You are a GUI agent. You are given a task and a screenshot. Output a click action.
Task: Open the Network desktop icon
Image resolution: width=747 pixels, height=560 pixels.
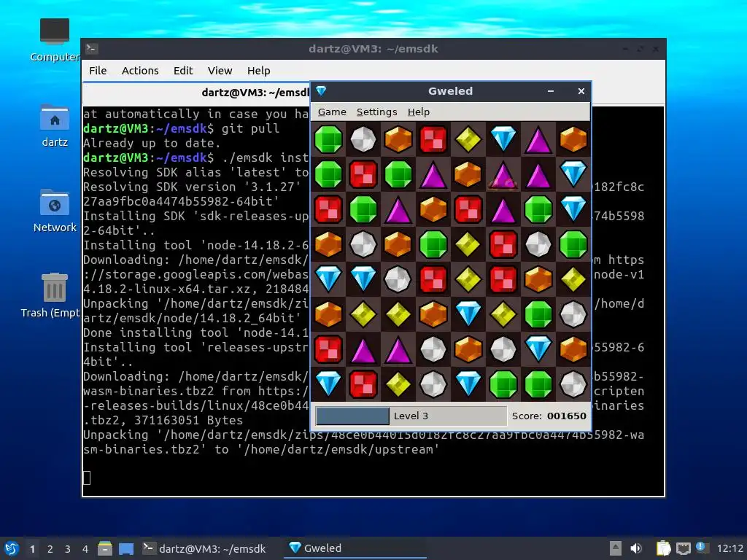54,211
